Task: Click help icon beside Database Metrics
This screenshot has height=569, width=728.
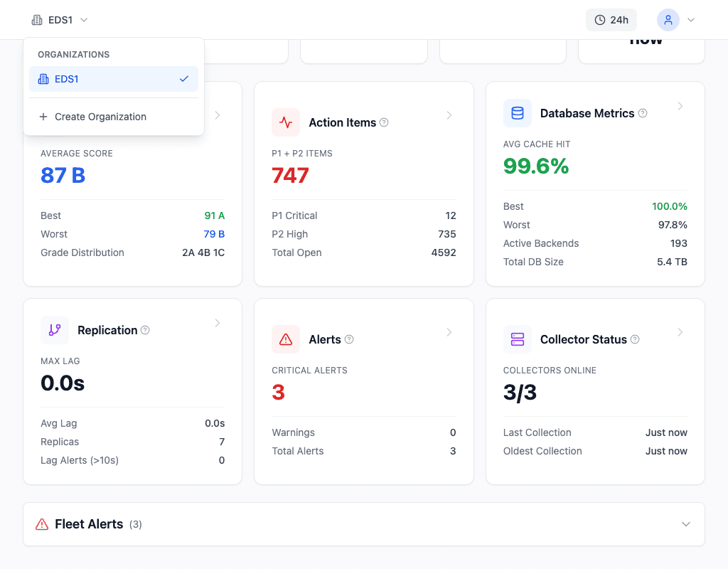Action: (643, 113)
